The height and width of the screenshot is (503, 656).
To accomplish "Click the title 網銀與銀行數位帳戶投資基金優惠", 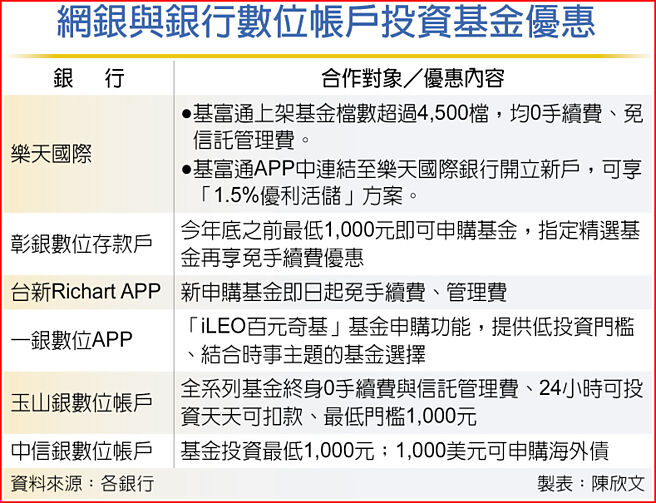I will point(326,23).
